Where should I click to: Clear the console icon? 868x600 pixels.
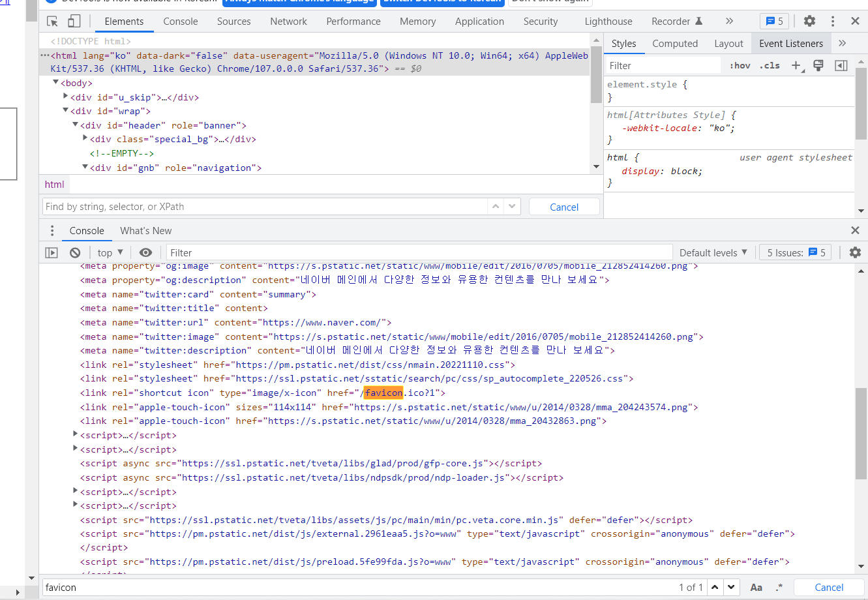(75, 252)
